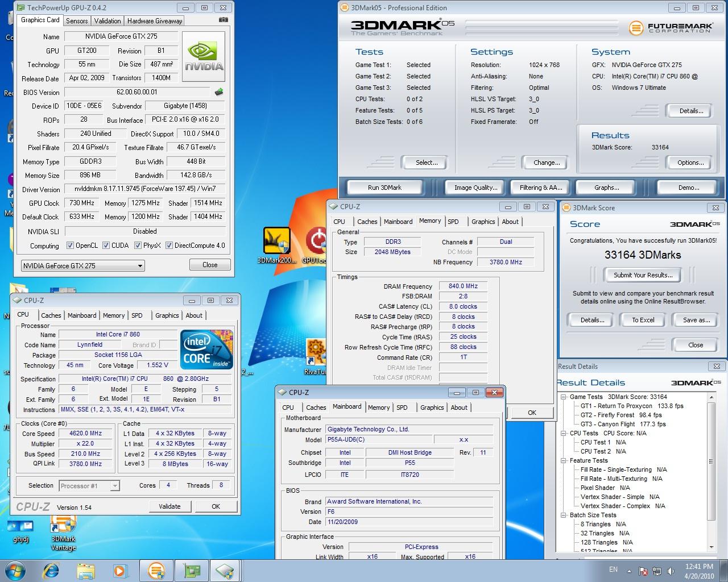This screenshot has height=582, width=728.
Task: Click the Image Quality... button
Action: tap(475, 188)
